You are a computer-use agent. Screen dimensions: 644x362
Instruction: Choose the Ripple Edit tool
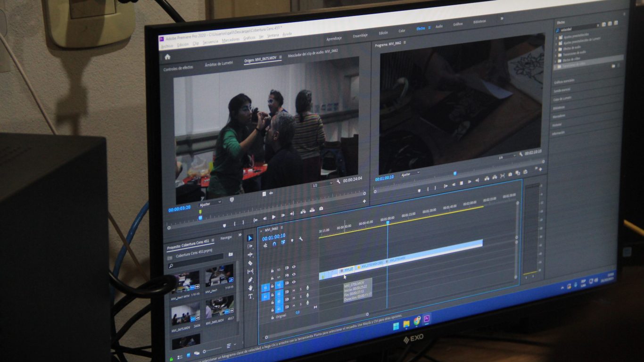250,255
